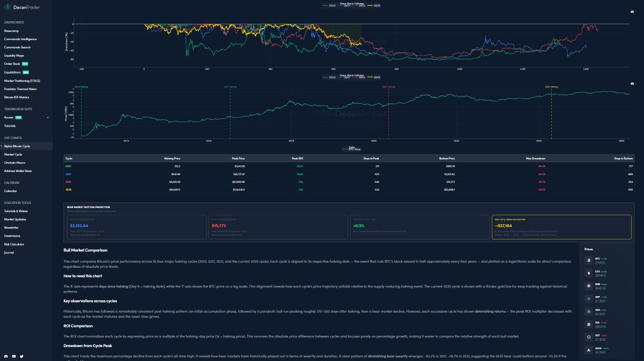Click the 2017 cycle table row

coord(348,174)
